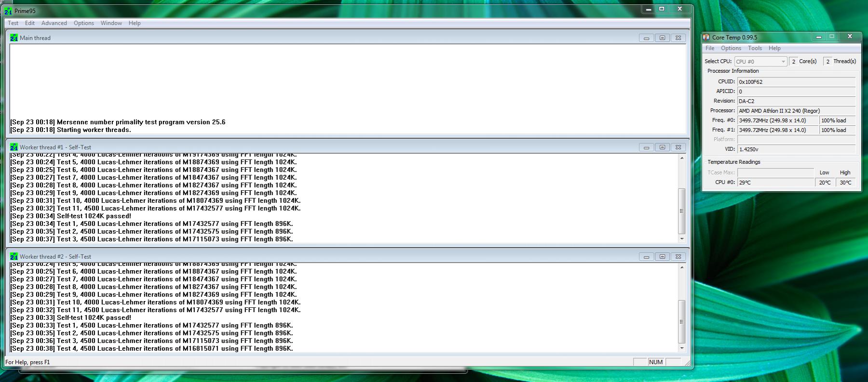Maximize the Prime95 main window

(662, 9)
